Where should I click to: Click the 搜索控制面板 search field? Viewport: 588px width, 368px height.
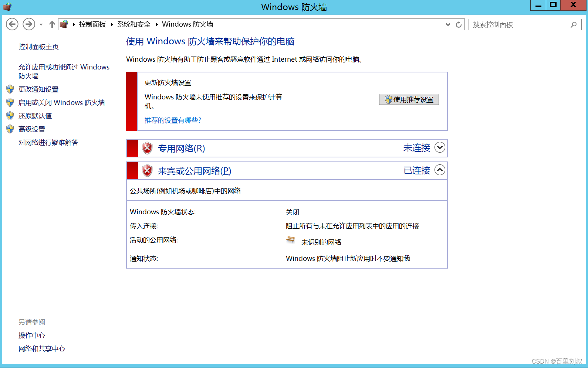(x=525, y=24)
